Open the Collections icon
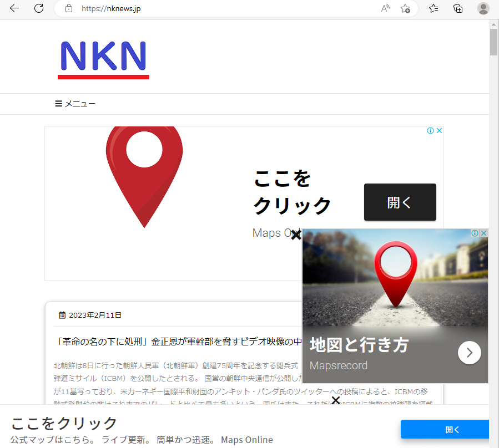 458,8
